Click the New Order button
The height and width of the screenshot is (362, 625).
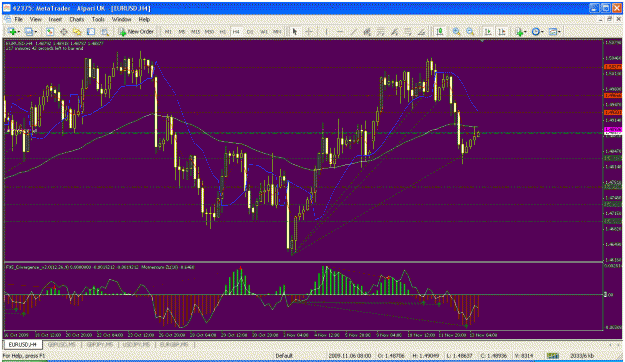click(x=136, y=31)
